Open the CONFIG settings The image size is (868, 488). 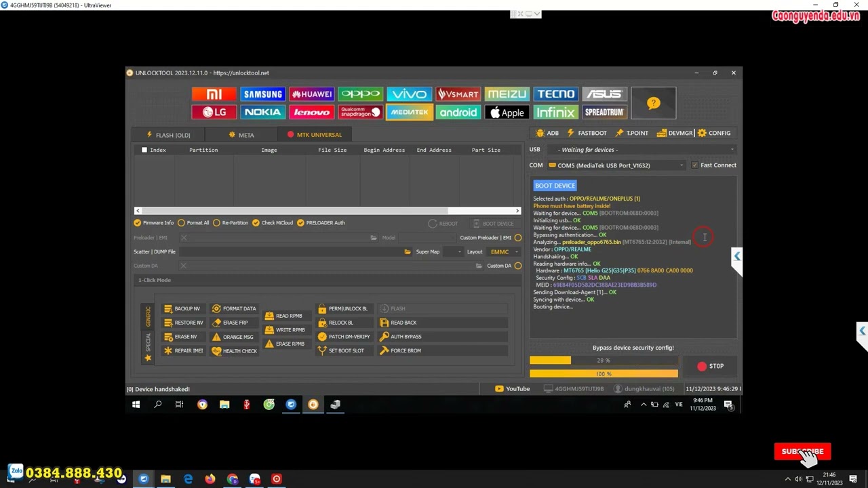[x=714, y=134]
